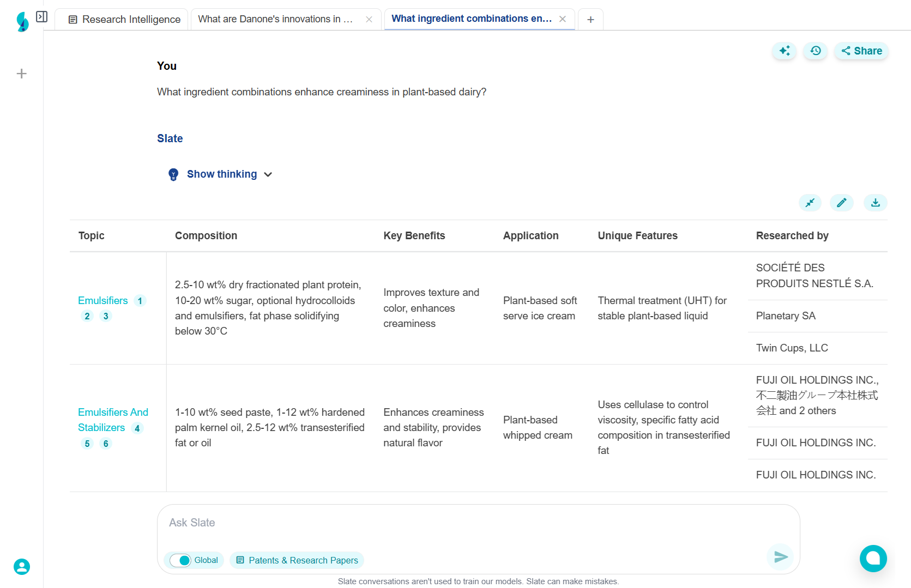
Task: Open the Emulsifiers topic link
Action: [102, 301]
